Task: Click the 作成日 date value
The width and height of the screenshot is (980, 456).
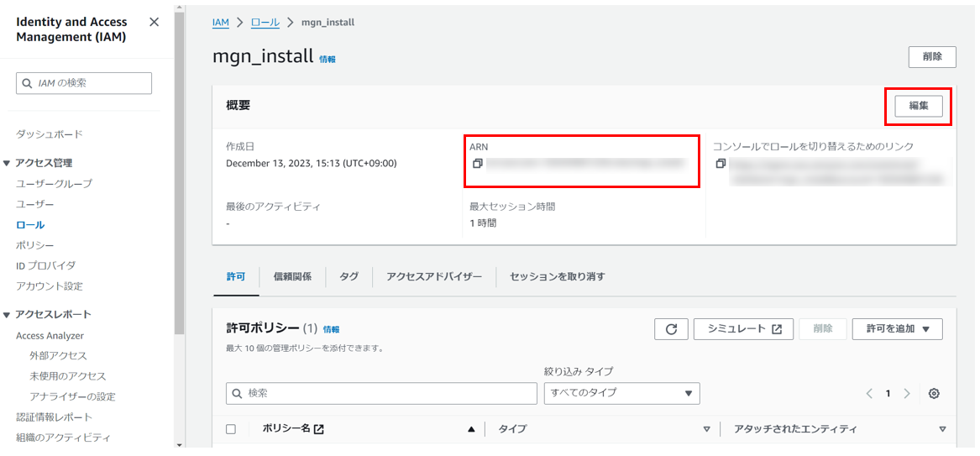Action: coord(312,164)
